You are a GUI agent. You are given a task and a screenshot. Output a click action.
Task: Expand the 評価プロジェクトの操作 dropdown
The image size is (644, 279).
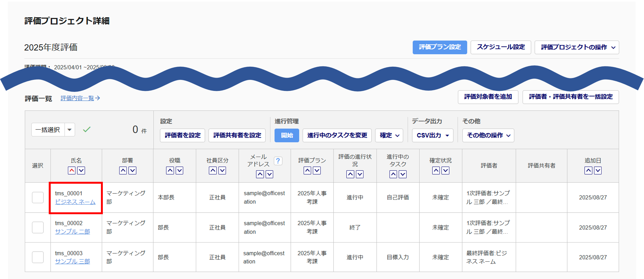click(x=577, y=47)
